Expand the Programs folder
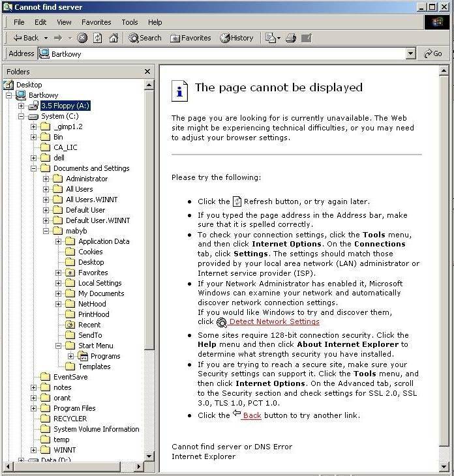This screenshot has height=476, width=454. (x=70, y=356)
